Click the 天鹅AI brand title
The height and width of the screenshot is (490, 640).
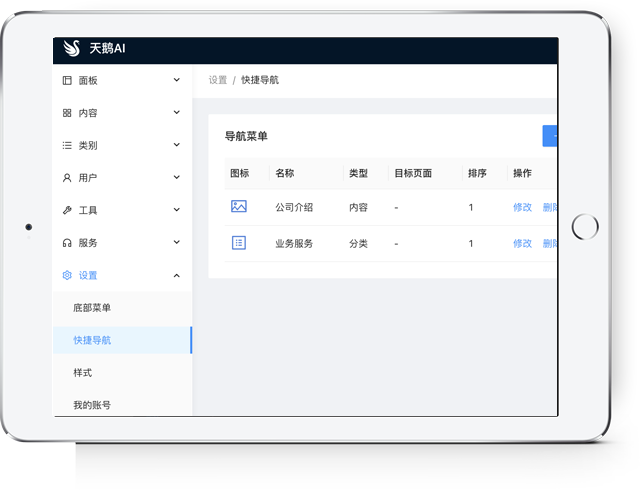pyautogui.click(x=107, y=49)
